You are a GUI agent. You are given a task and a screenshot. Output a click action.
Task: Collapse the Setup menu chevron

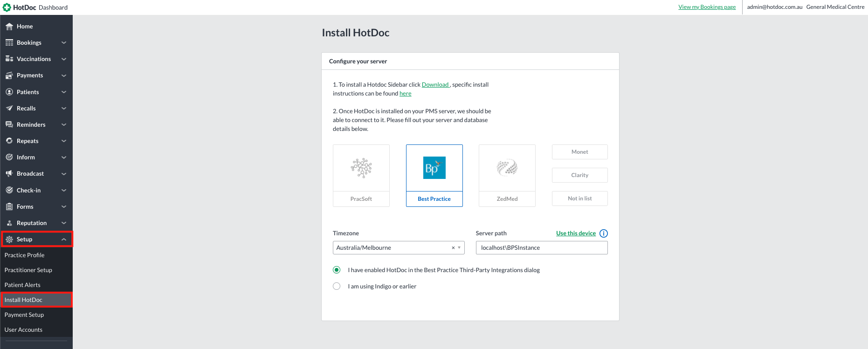point(64,240)
